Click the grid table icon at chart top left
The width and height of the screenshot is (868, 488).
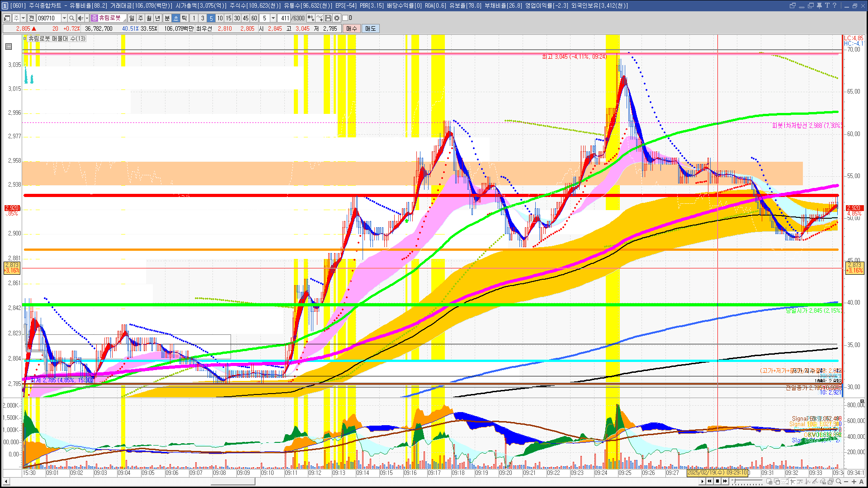tap(9, 47)
